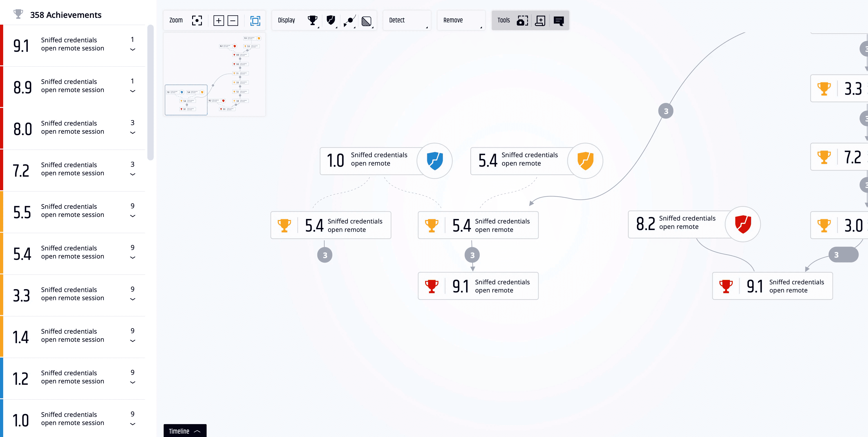Open the shield display option
Screen dimensions: 868x437
pyautogui.click(x=331, y=20)
